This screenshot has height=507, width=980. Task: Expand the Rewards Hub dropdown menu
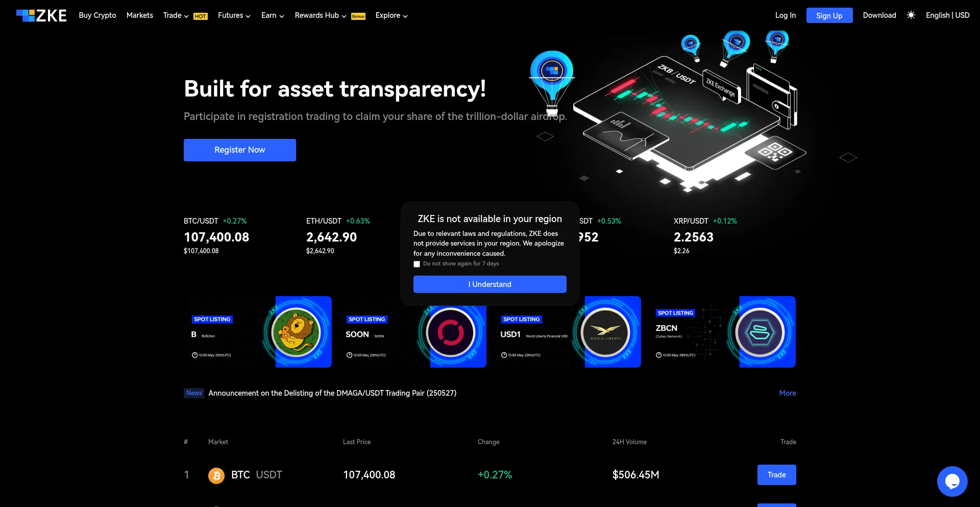pos(321,15)
